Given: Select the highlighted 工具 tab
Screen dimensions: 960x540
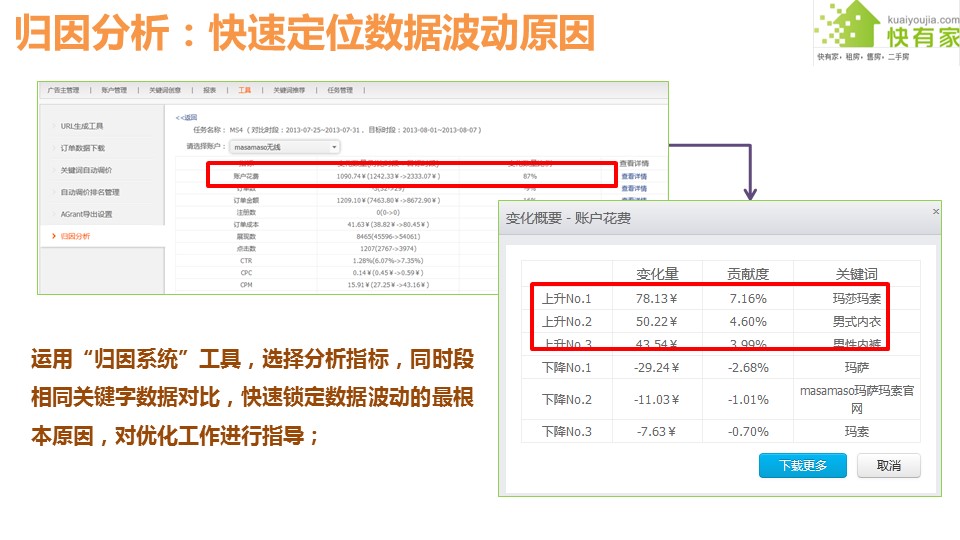Looking at the screenshot, I should (245, 90).
